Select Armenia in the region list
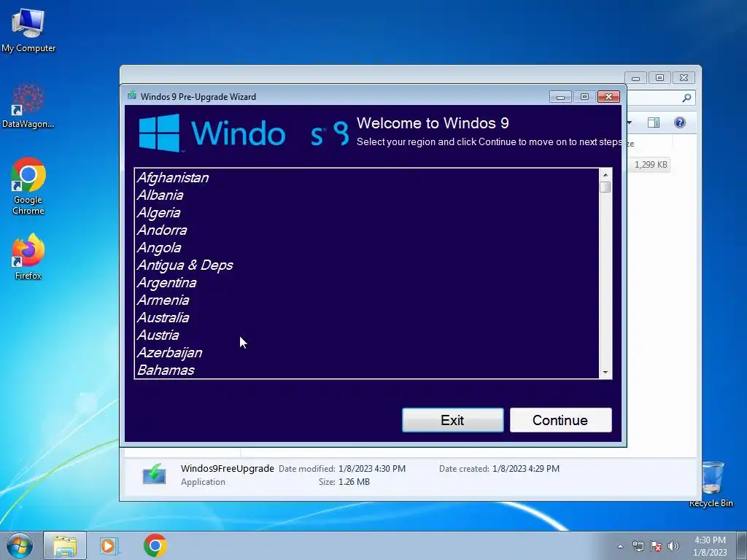The image size is (747, 560). [366, 300]
